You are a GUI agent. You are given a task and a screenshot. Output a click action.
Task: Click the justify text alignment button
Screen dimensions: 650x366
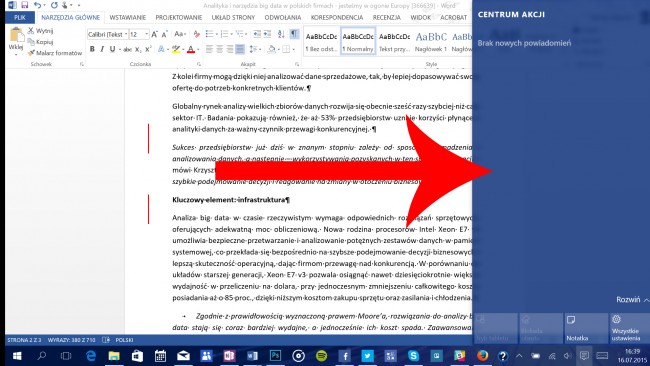point(240,49)
